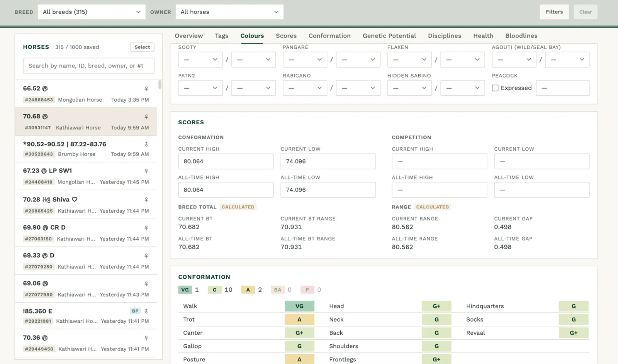Click the gender icon on !85.360 E row
The height and width of the screenshot is (364, 618).
(x=146, y=311)
